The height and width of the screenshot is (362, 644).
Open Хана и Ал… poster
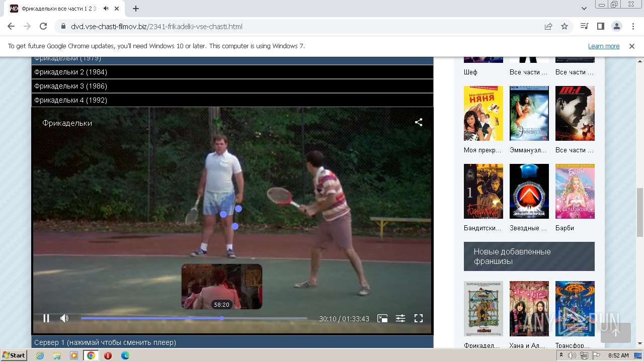[529, 308]
